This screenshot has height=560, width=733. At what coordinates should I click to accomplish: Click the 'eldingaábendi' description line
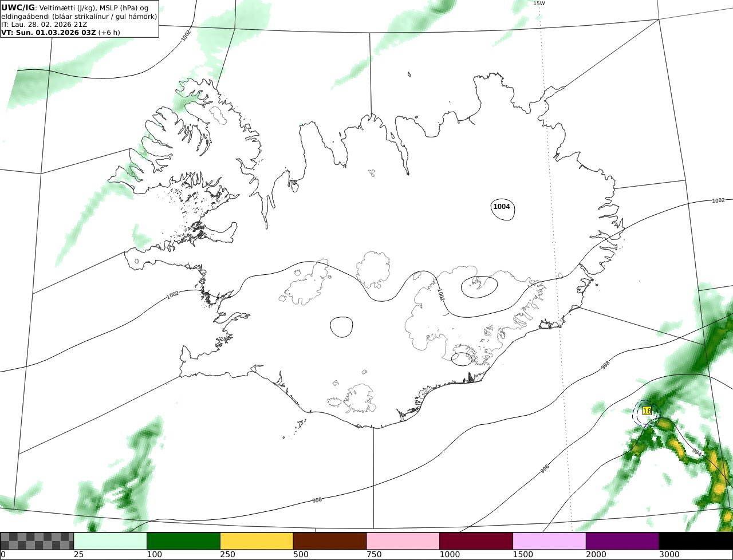79,17
